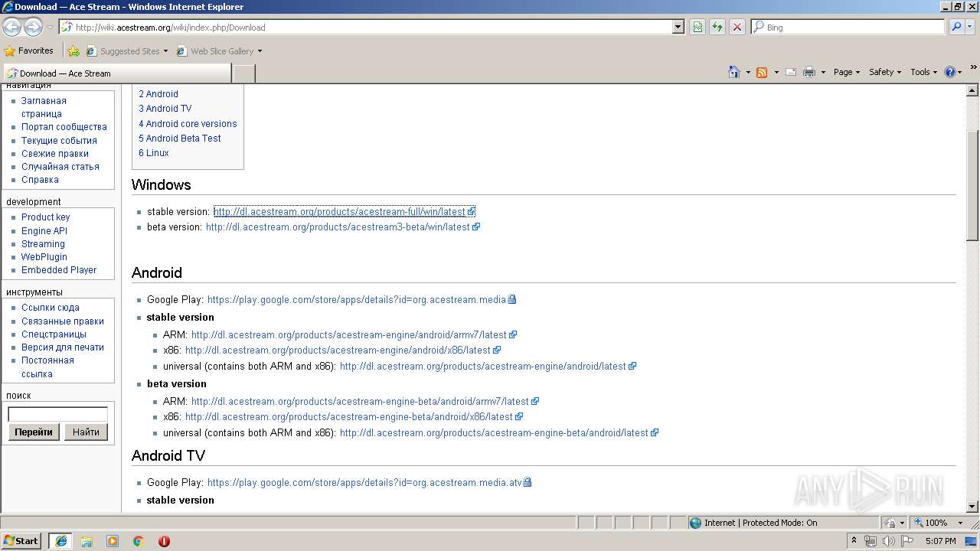Click the Найти search button
The image size is (980, 551).
pyautogui.click(x=86, y=432)
